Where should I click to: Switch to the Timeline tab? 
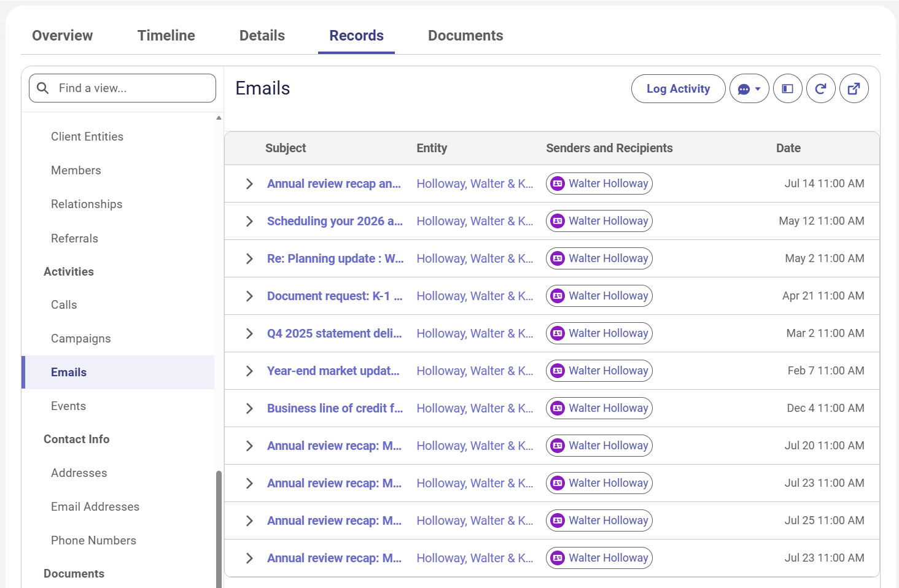pos(166,36)
